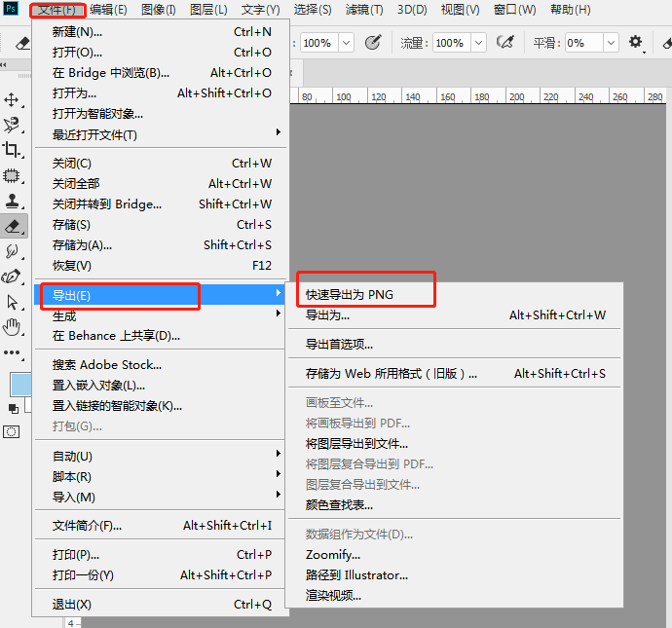The image size is (672, 628).
Task: Open the Select (选择) menu
Action: 313,10
